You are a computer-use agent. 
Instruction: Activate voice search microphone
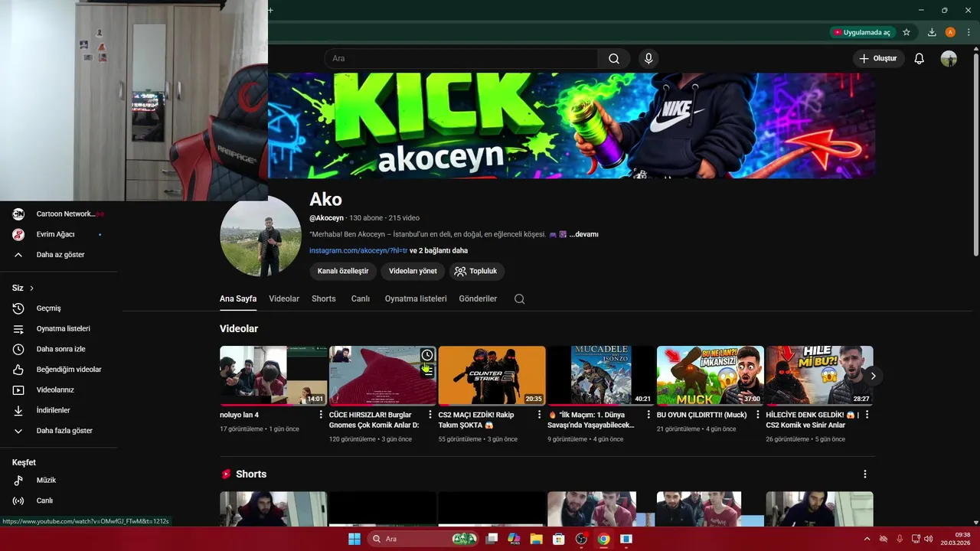coord(648,59)
